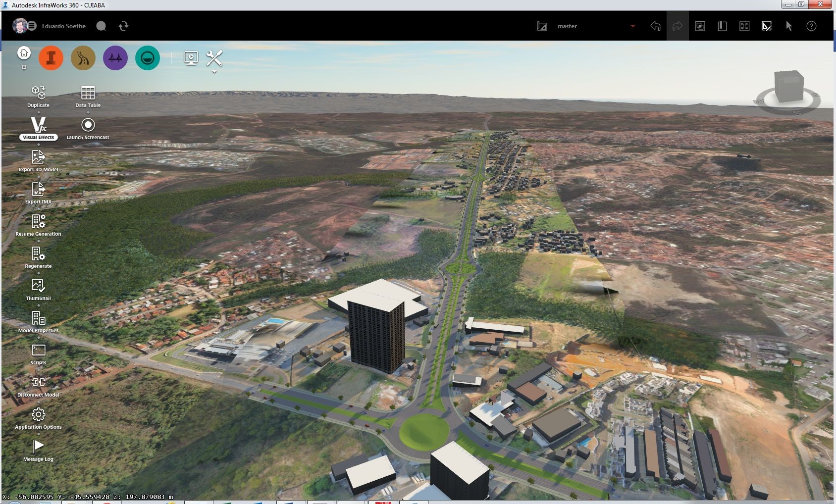Open the orange Build and Manage model tools

click(51, 58)
